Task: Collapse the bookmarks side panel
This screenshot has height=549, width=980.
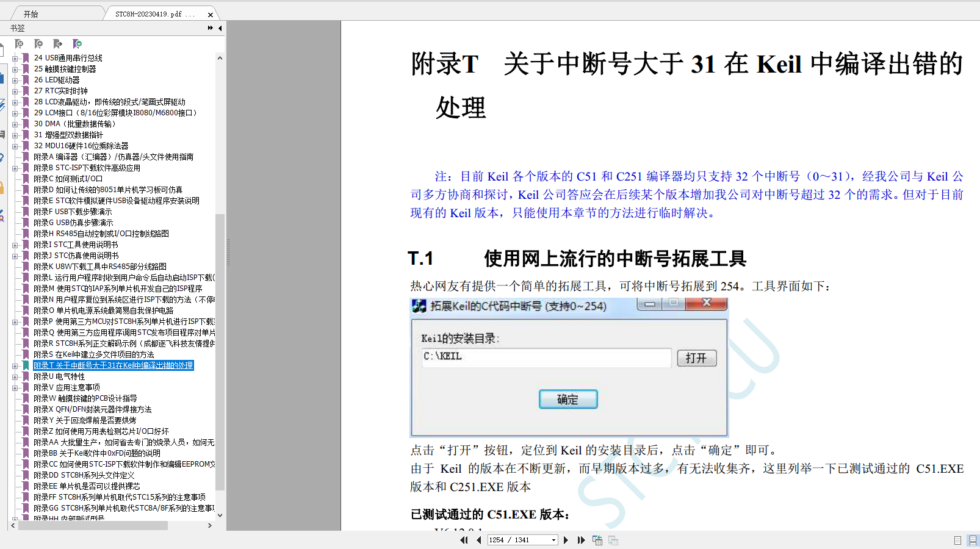Action: [220, 28]
